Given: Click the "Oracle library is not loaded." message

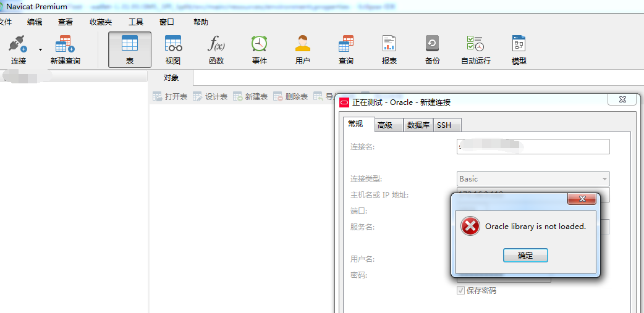Looking at the screenshot, I should point(536,227).
